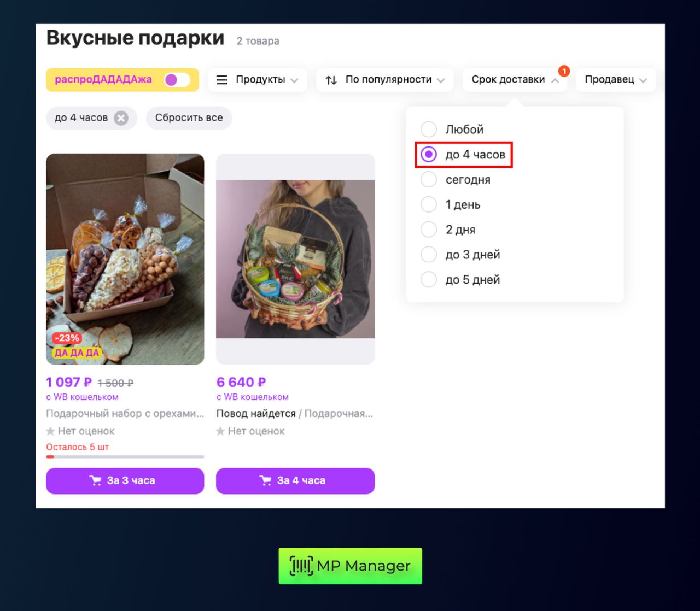Click the cart icon on 'За 3 часа' button
The image size is (700, 611).
coord(96,481)
